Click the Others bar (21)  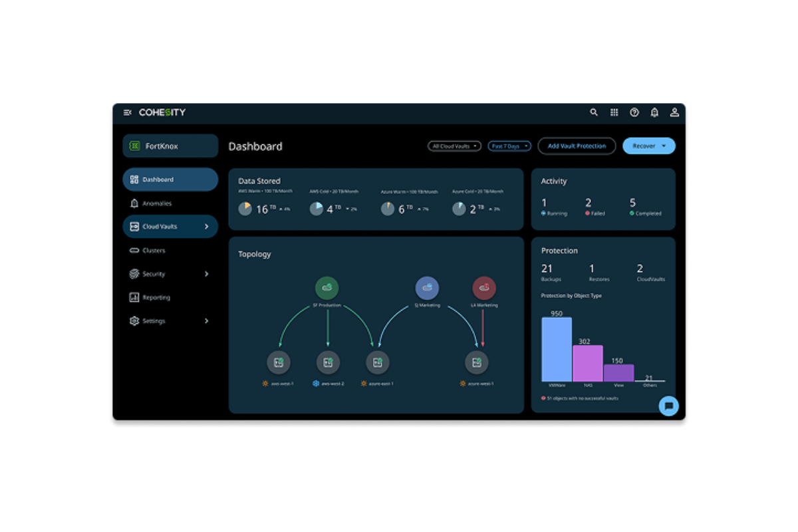click(649, 380)
